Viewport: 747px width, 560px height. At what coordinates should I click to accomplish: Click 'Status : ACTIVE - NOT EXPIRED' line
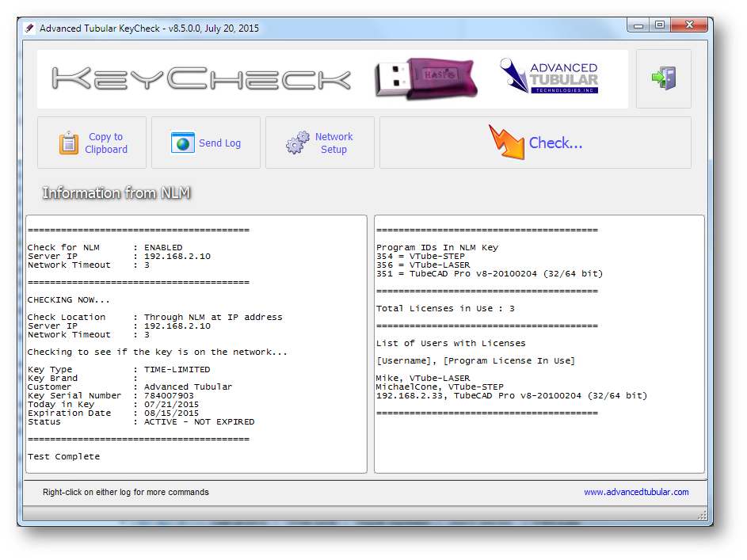tap(141, 422)
